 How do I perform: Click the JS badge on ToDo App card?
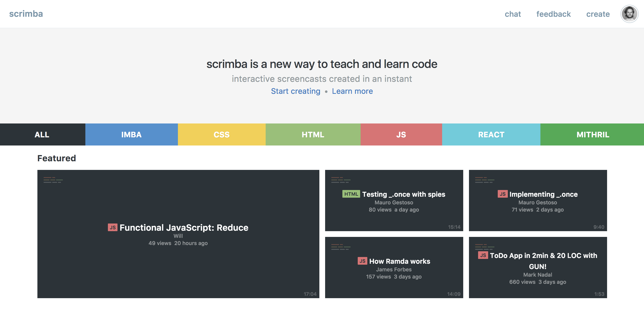pyautogui.click(x=483, y=255)
